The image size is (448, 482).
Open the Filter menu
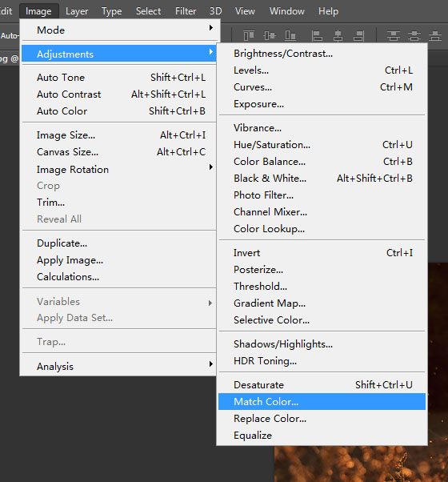[186, 11]
